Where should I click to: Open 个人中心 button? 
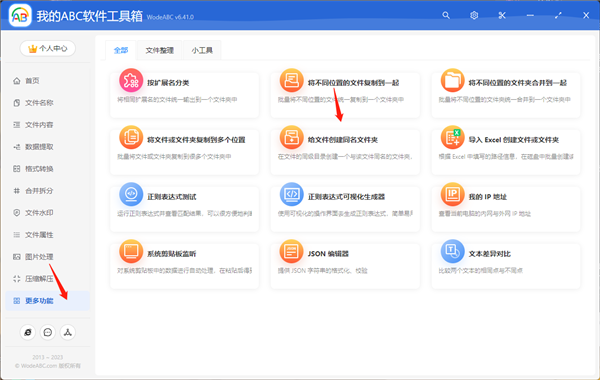pos(47,48)
